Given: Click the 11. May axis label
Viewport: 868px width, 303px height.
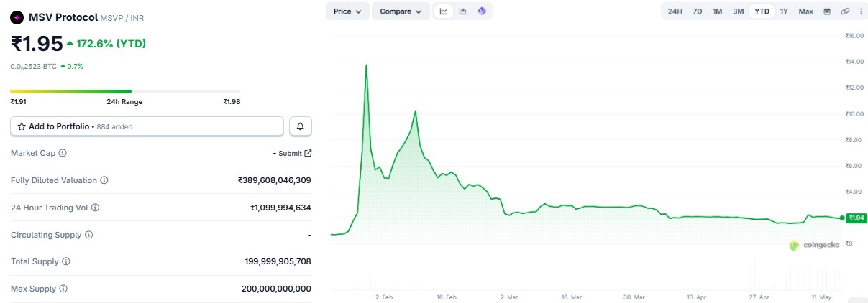Looking at the screenshot, I should (821, 296).
